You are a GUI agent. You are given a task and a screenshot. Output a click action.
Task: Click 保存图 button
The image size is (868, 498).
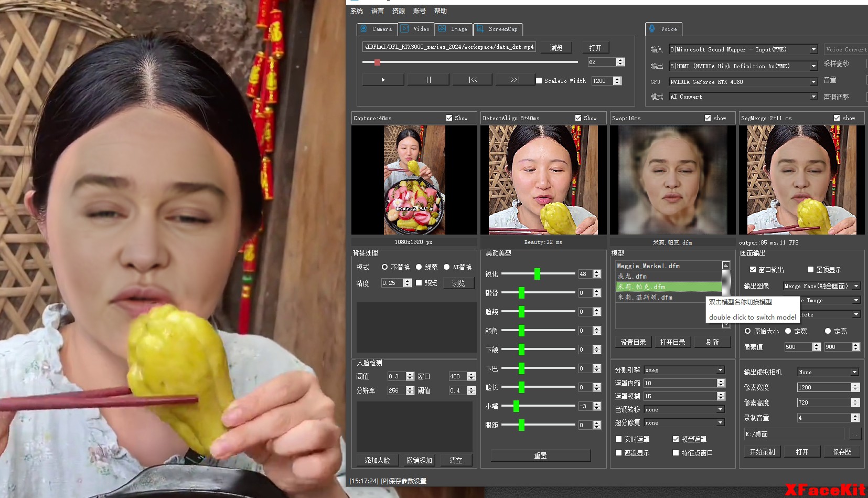[842, 452]
